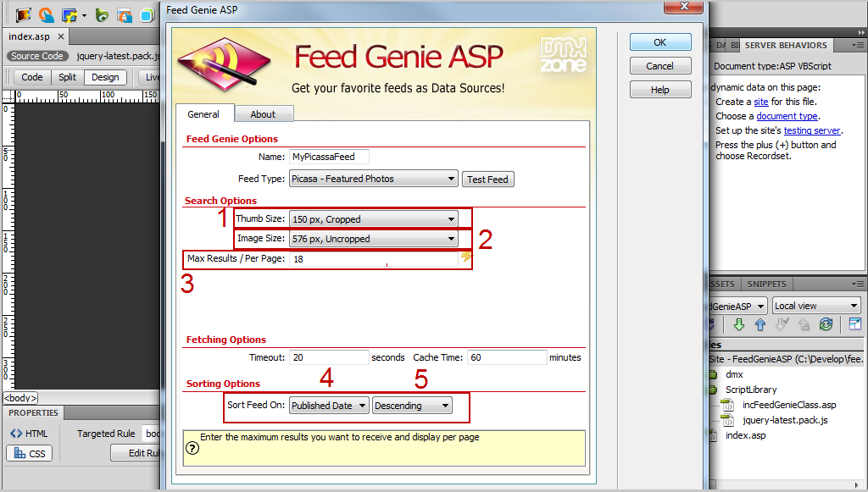Click the jquery-latest.pack.js file icon in Files
This screenshot has height=492, width=868.
pos(727,420)
